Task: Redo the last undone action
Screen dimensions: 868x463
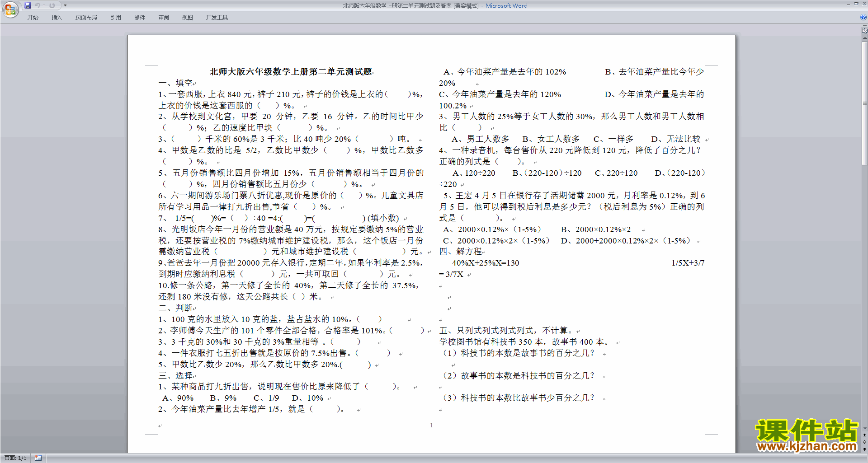Action: tap(52, 5)
